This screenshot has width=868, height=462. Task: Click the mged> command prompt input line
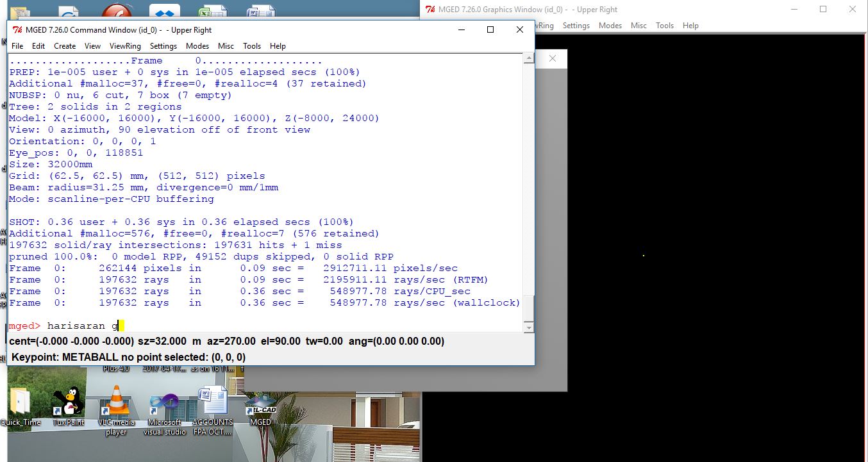tap(266, 326)
